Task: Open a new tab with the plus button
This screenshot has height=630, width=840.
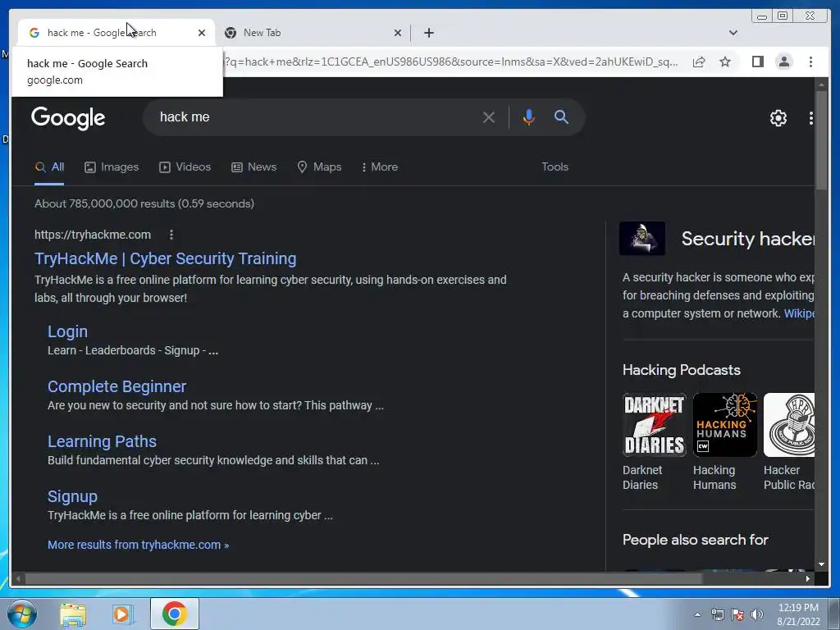Action: click(x=428, y=33)
